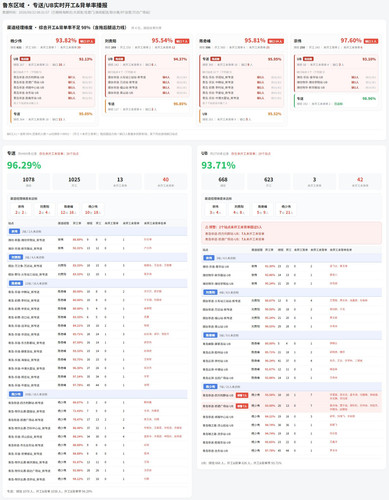Click the red 42 stat card
Viewport: 389px width, 500px height.
click(360, 181)
